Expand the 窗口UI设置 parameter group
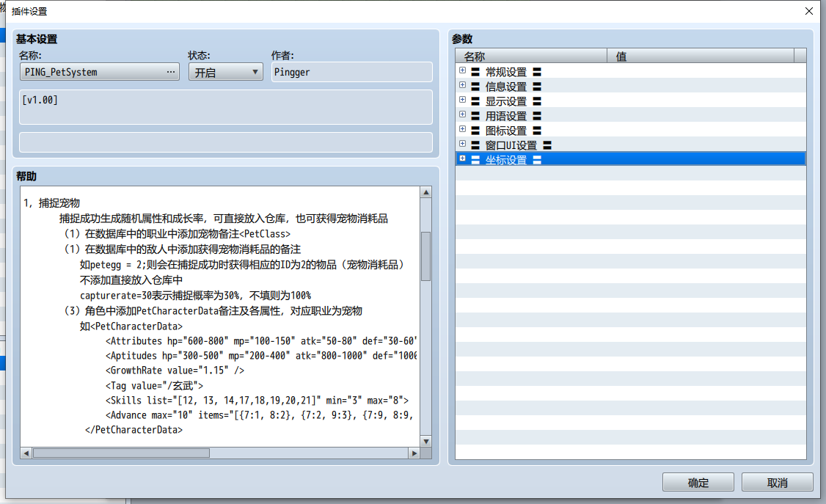Viewport: 826px width, 504px height. point(463,144)
